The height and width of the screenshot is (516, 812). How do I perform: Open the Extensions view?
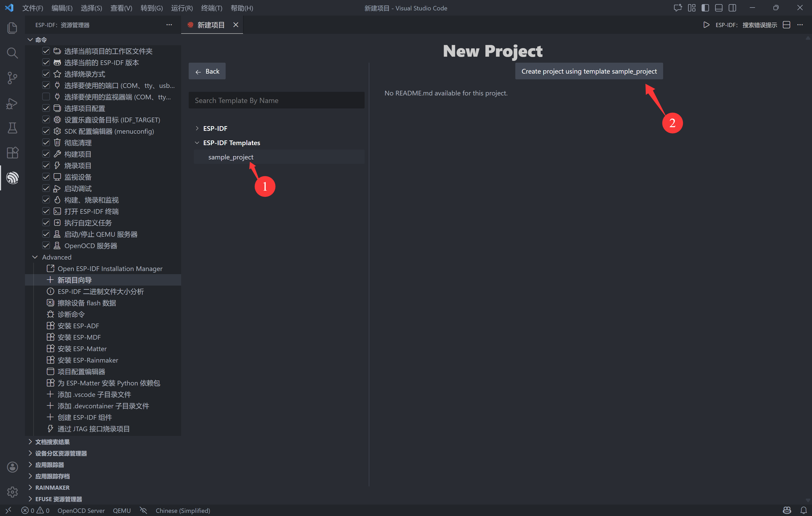tap(12, 153)
